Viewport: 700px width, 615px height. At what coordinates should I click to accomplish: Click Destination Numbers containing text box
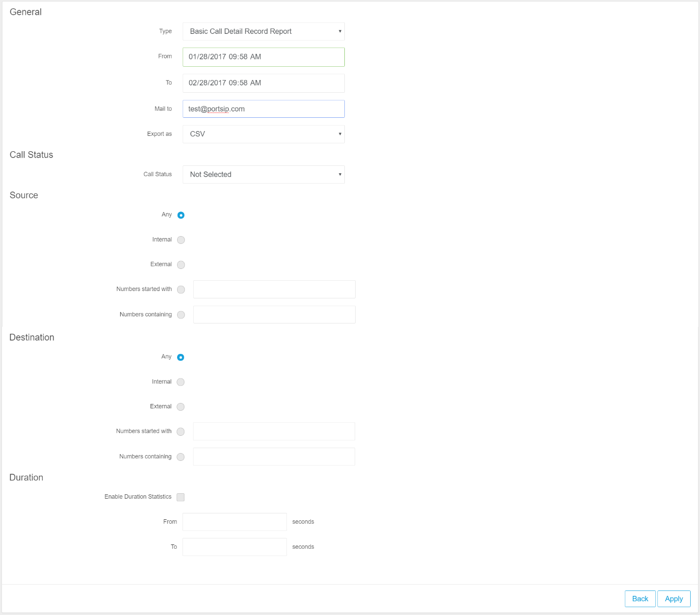point(274,457)
